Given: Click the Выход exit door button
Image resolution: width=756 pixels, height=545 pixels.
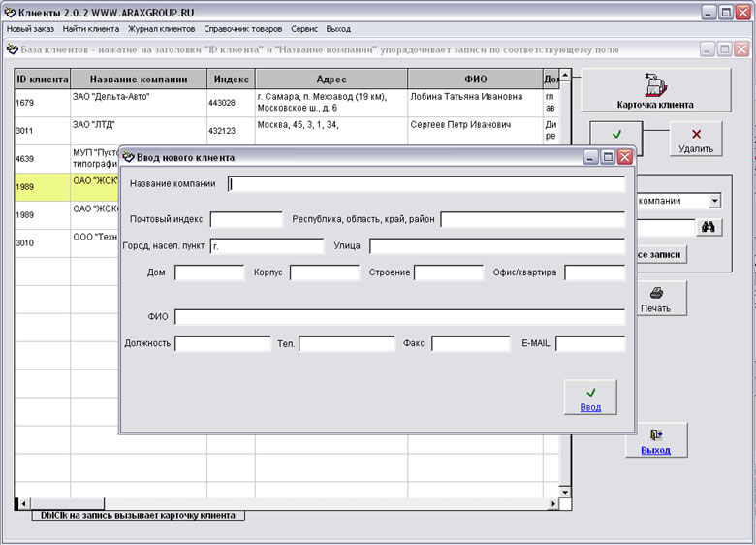Looking at the screenshot, I should point(655,440).
